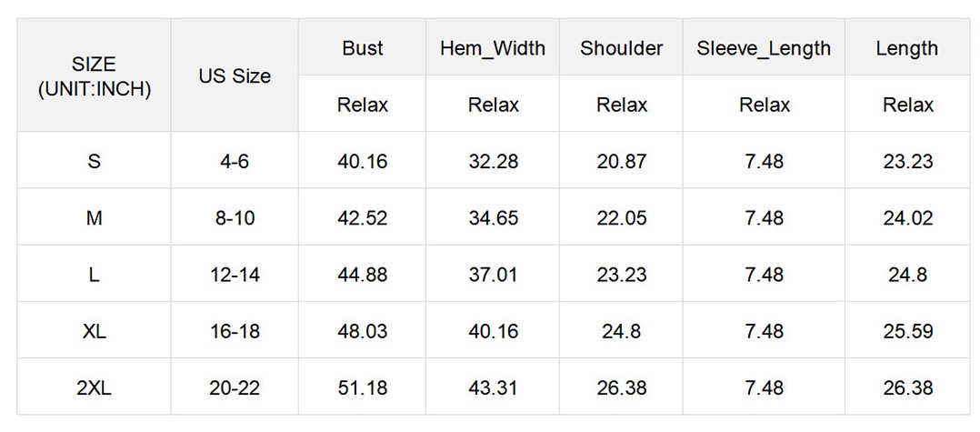Click US size 12-14 cell
Viewport: 980px width, 432px height.
(235, 275)
